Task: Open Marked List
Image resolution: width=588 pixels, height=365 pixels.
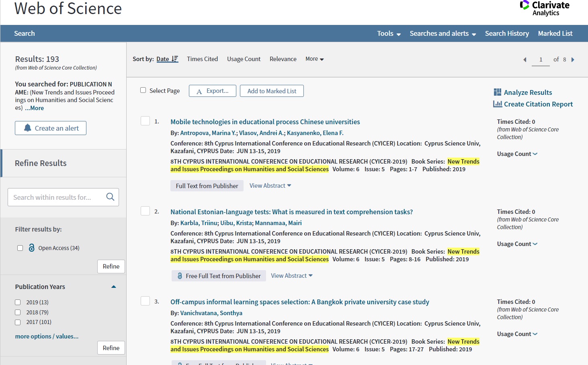Action: [555, 33]
